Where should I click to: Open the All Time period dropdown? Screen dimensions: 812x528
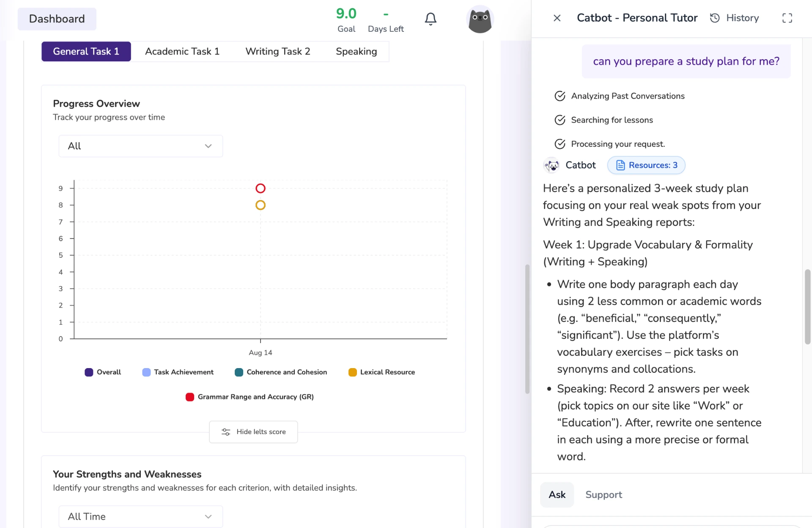pos(140,516)
